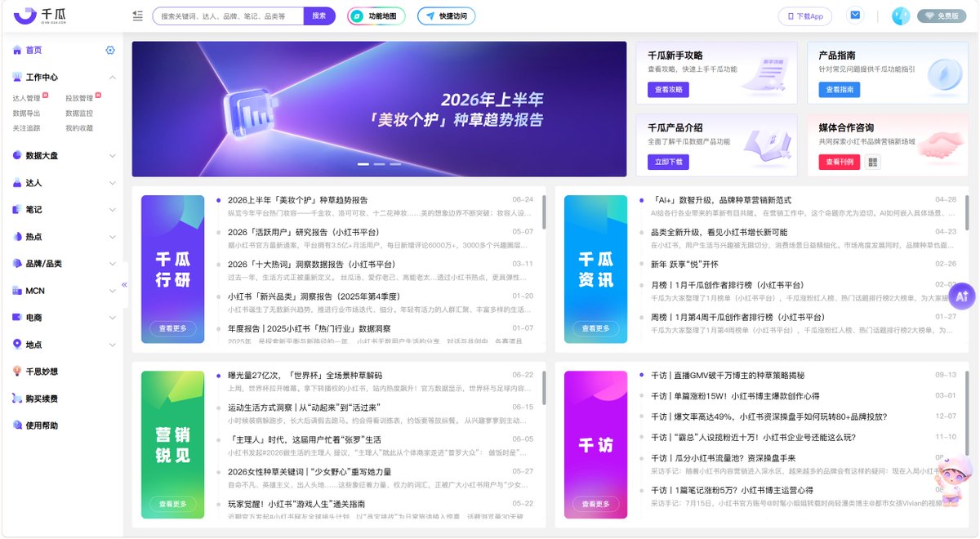Expand the 达人 menu

pyautogui.click(x=112, y=183)
